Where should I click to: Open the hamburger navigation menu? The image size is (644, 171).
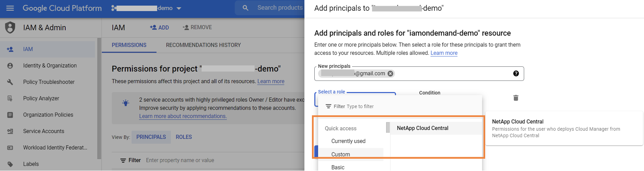click(10, 8)
